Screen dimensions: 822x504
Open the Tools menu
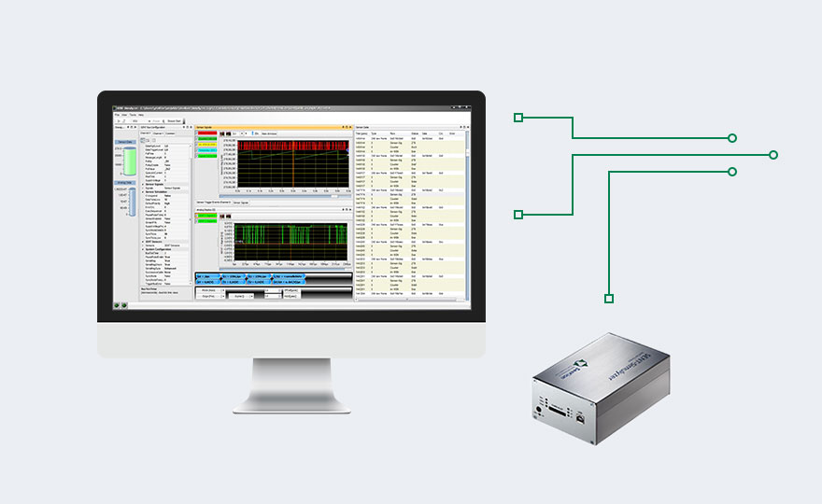[x=133, y=115]
